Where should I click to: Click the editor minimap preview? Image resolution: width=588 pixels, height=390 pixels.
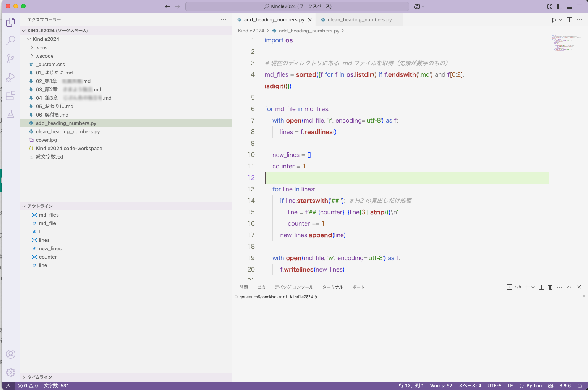(x=566, y=43)
